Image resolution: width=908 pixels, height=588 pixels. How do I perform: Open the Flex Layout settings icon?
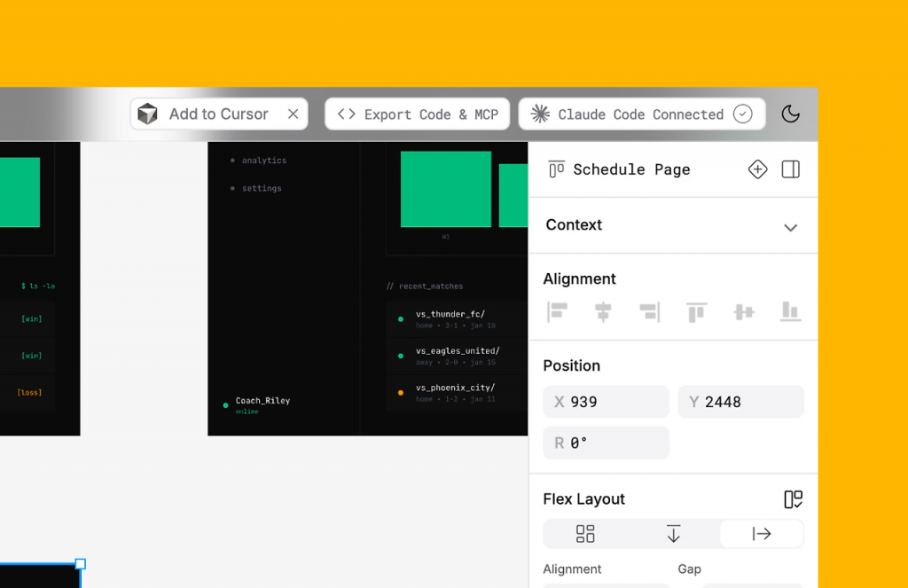tap(792, 498)
